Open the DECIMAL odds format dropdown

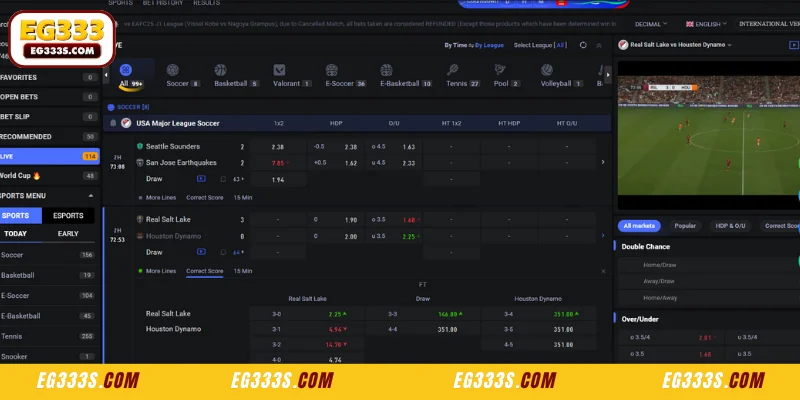651,24
